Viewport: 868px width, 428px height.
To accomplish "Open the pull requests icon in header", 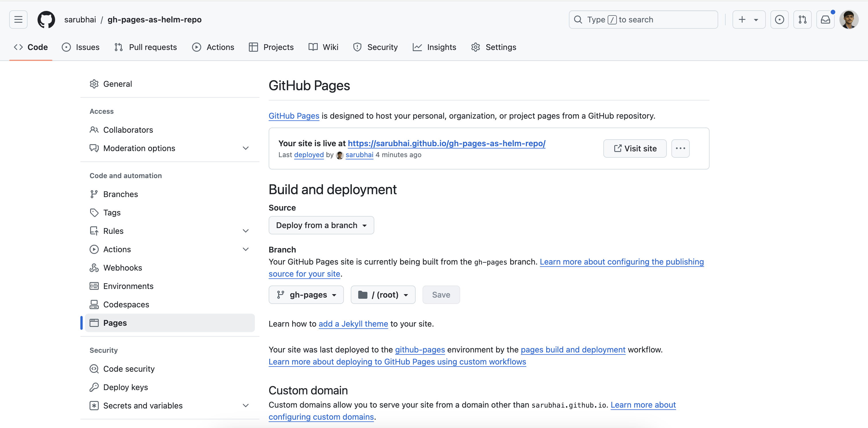I will click(x=802, y=20).
